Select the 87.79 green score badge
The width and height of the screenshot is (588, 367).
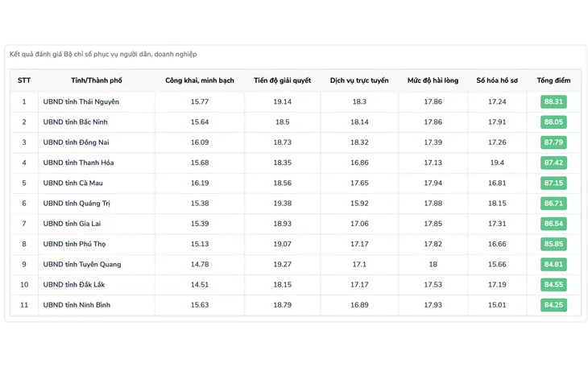click(x=553, y=142)
